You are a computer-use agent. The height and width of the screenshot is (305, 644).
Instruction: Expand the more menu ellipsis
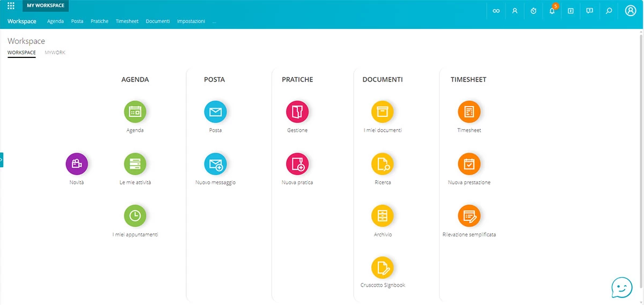coord(214,21)
